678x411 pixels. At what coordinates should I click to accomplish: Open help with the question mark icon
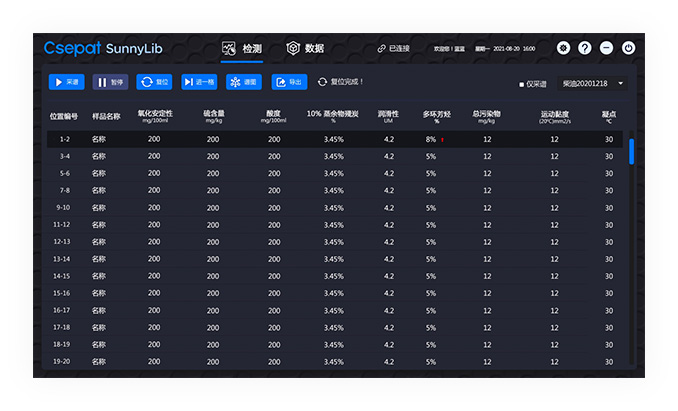[585, 48]
